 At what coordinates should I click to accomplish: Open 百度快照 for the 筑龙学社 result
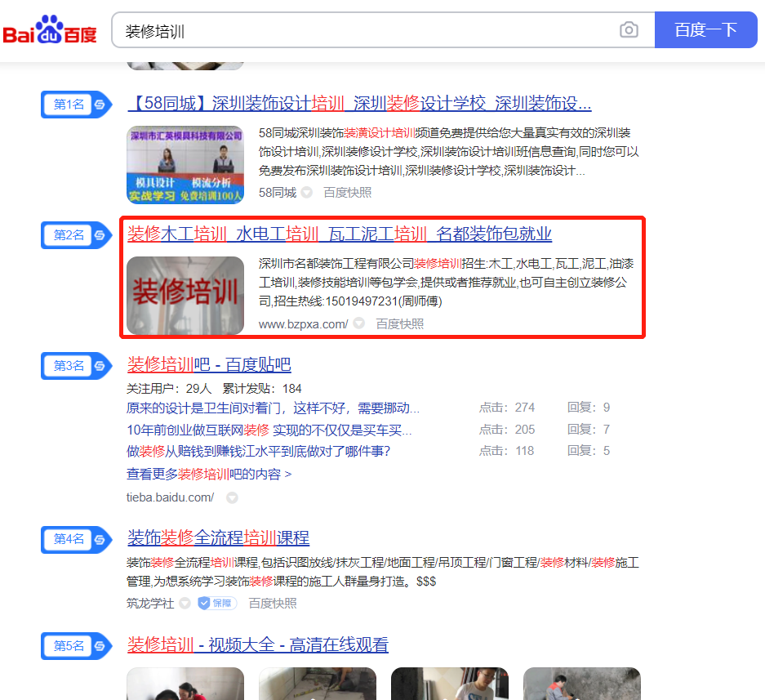(272, 604)
